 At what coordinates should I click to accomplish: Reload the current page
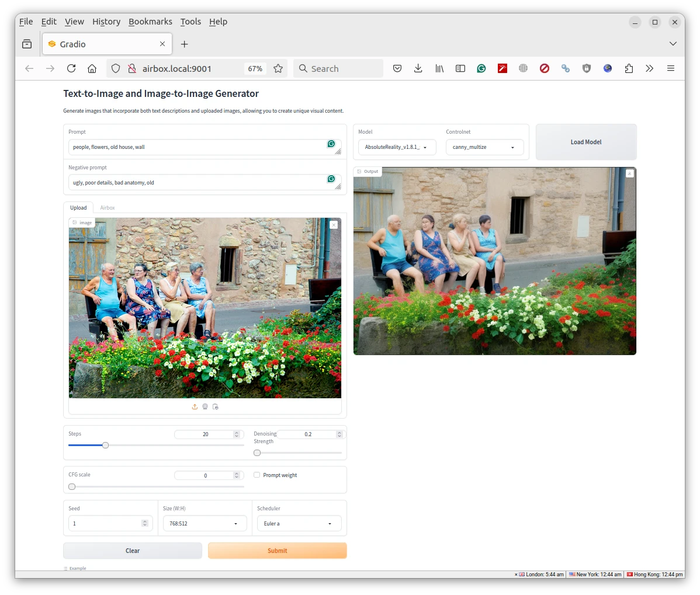[71, 69]
